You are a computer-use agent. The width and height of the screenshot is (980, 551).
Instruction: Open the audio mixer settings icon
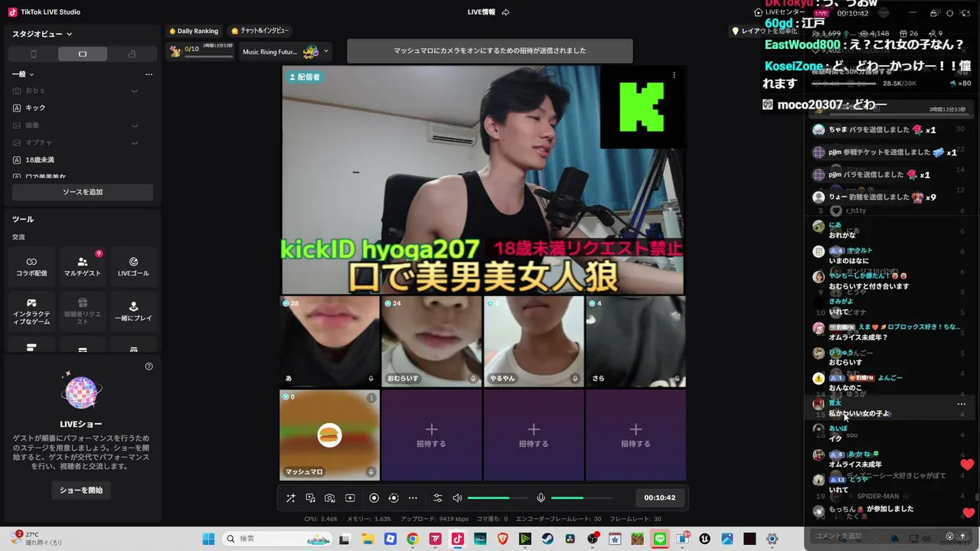[438, 497]
